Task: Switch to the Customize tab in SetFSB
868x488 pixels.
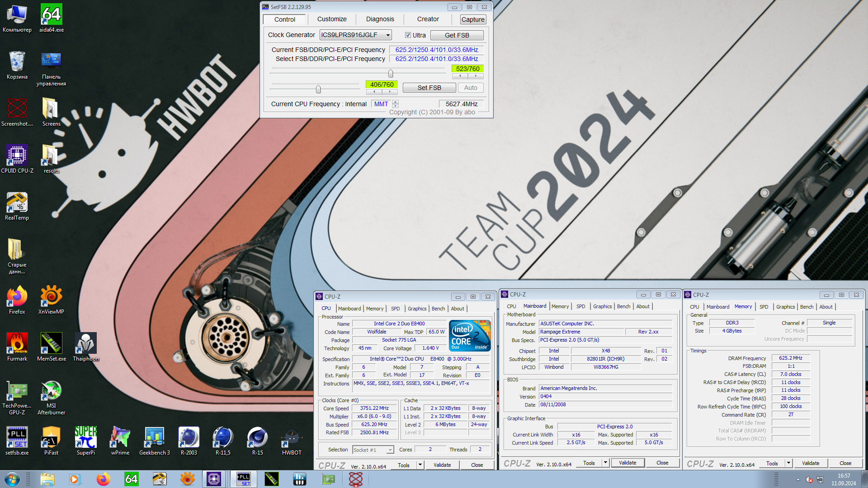Action: [332, 19]
